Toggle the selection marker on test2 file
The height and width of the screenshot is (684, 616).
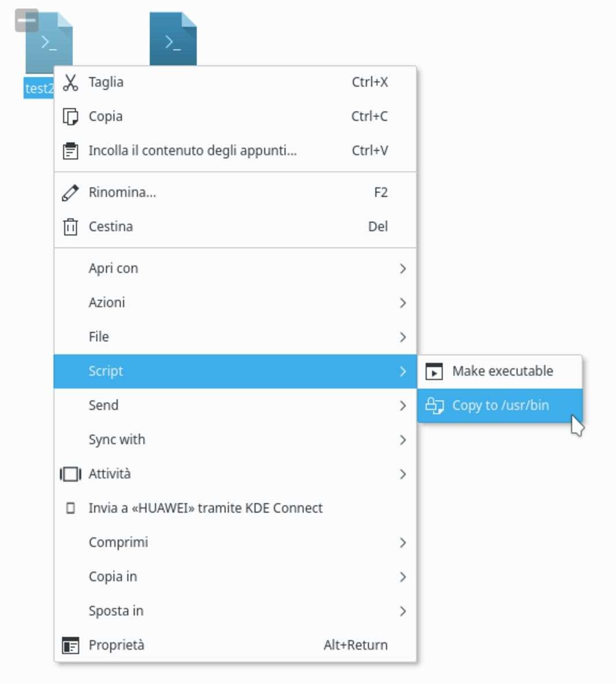[27, 20]
